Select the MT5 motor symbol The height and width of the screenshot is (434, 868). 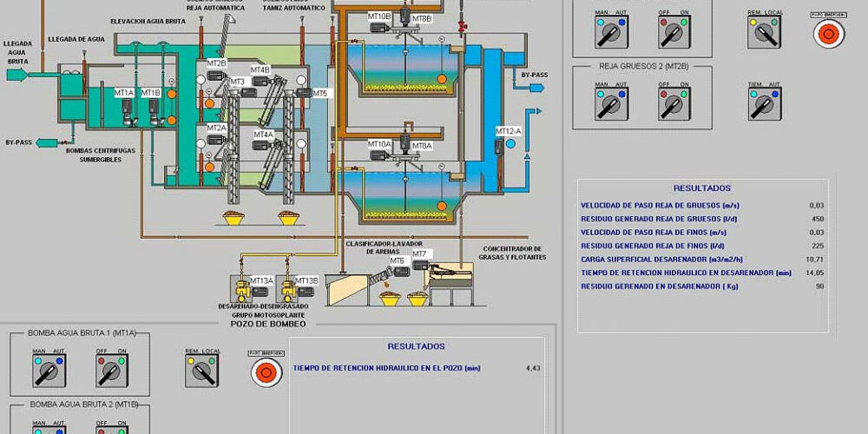[x=304, y=93]
